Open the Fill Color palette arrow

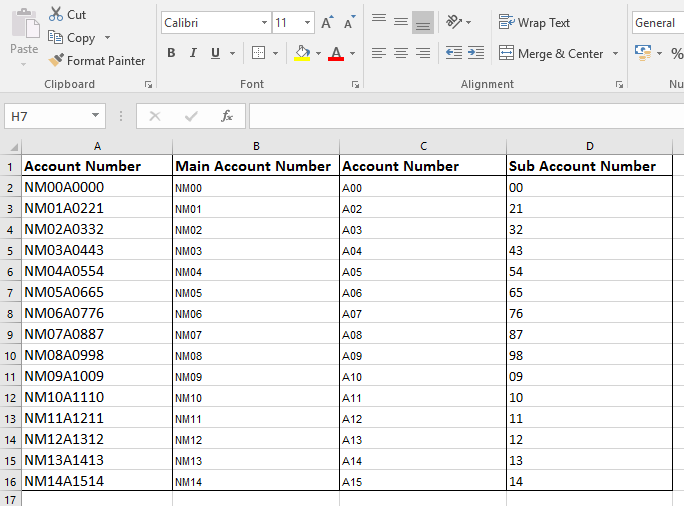(318, 54)
